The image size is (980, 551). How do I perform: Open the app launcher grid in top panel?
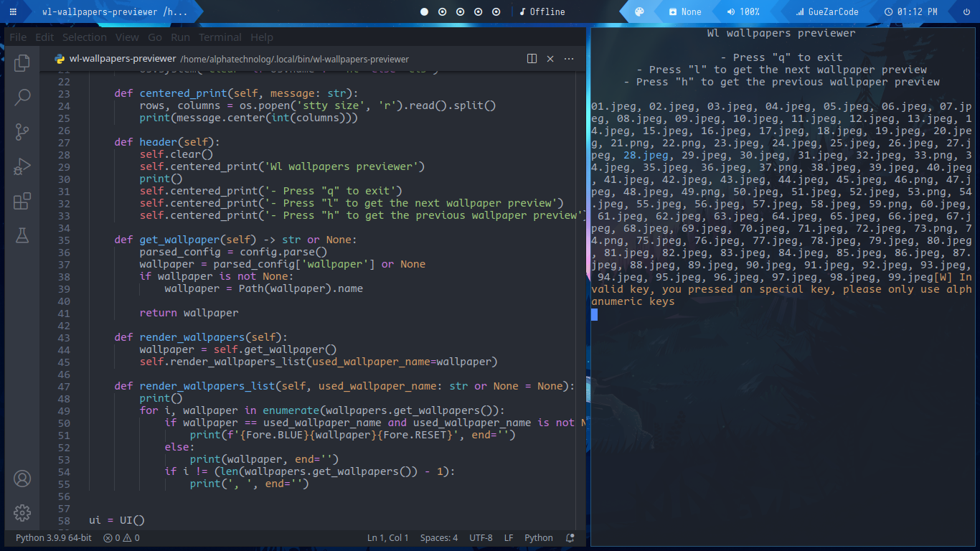coord(13,11)
